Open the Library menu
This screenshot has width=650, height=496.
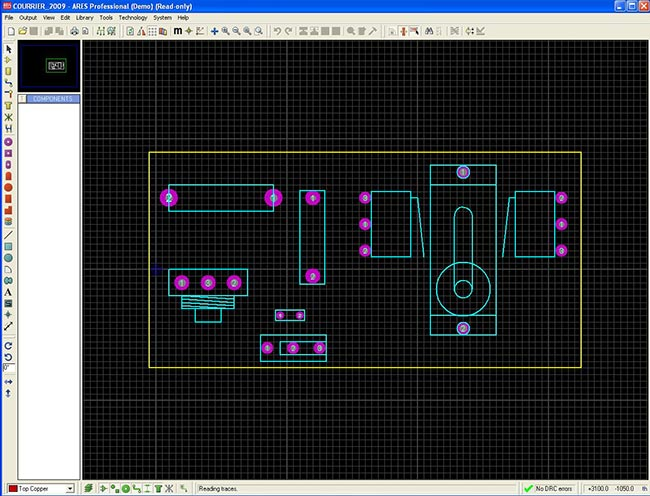[85, 18]
